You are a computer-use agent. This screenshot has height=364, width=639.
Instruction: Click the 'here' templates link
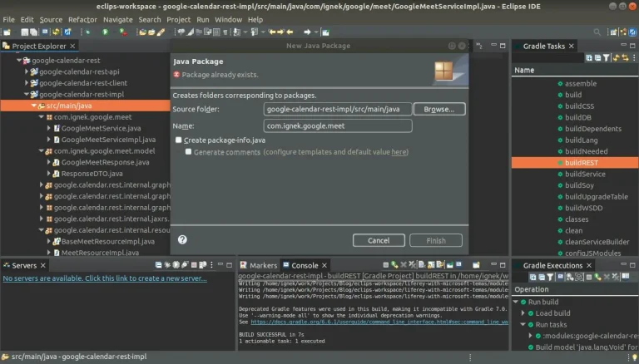(x=399, y=152)
